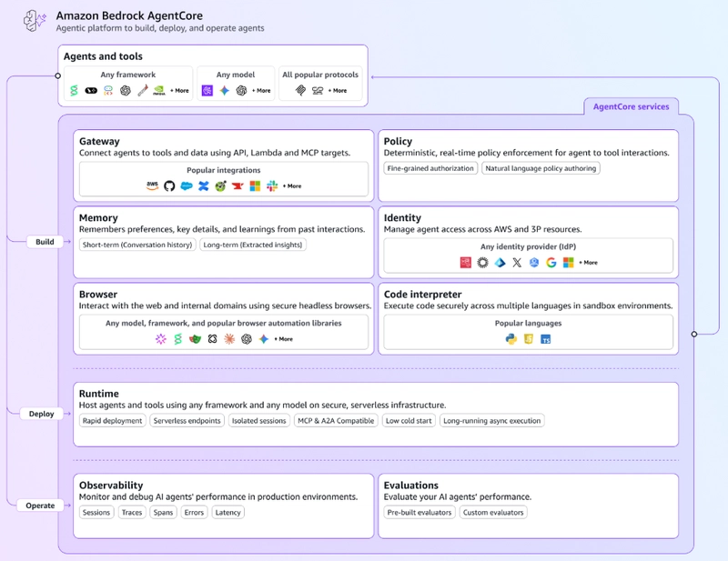Click the Google icon under Any identity provider
Image resolution: width=728 pixels, height=561 pixels.
coord(551,263)
